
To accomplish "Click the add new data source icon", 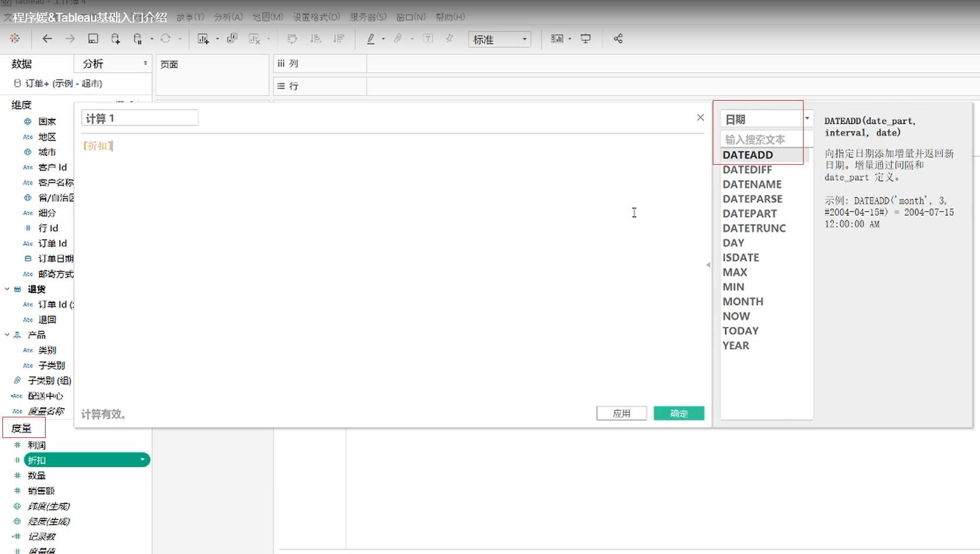I will click(115, 39).
